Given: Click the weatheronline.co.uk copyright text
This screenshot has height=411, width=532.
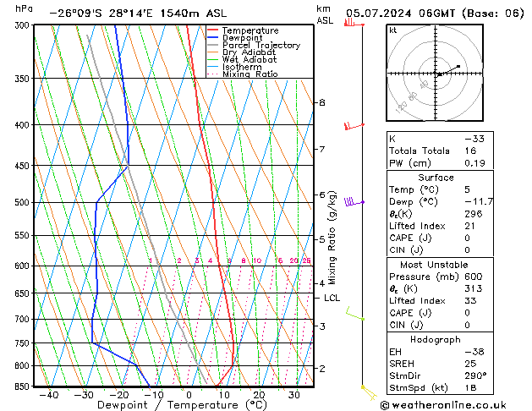Looking at the screenshot, I should 443,405.
